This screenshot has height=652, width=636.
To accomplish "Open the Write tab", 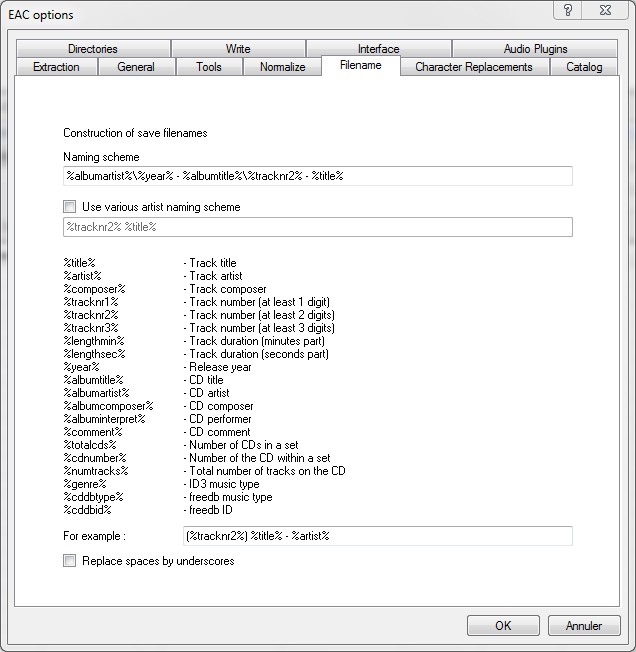I will coord(238,49).
